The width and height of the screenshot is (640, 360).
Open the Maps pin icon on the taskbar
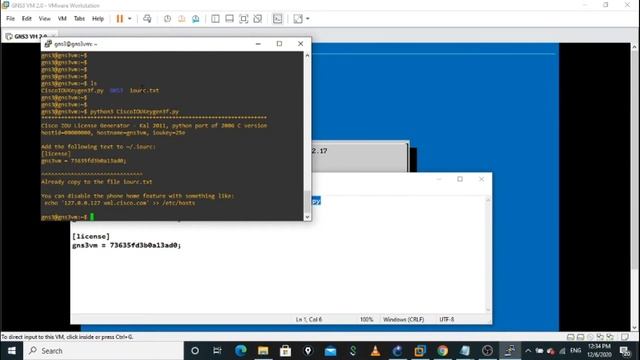pyautogui.click(x=308, y=351)
